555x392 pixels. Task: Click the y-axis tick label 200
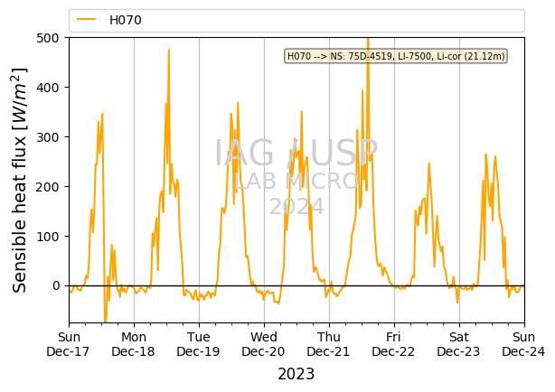(x=48, y=187)
